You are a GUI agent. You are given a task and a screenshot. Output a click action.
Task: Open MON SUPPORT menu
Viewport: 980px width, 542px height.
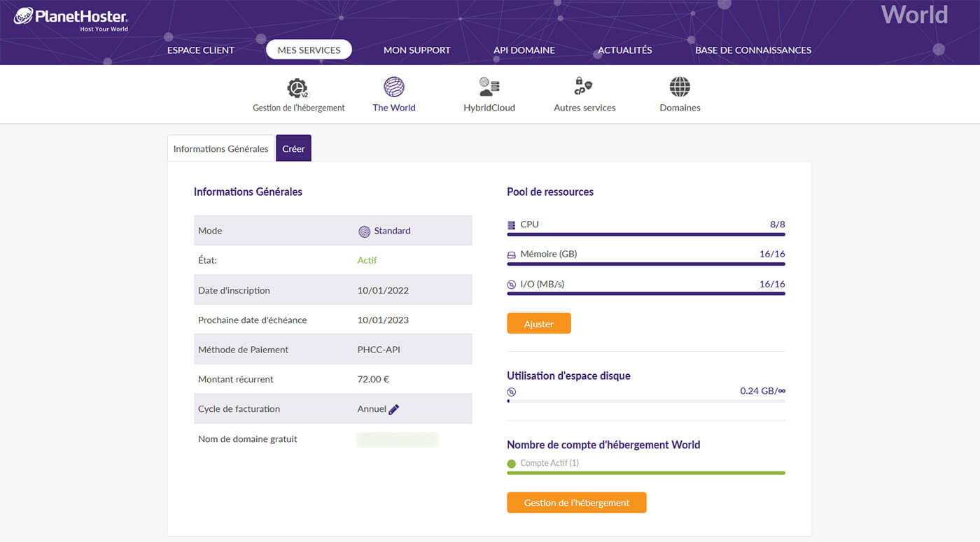click(x=417, y=50)
